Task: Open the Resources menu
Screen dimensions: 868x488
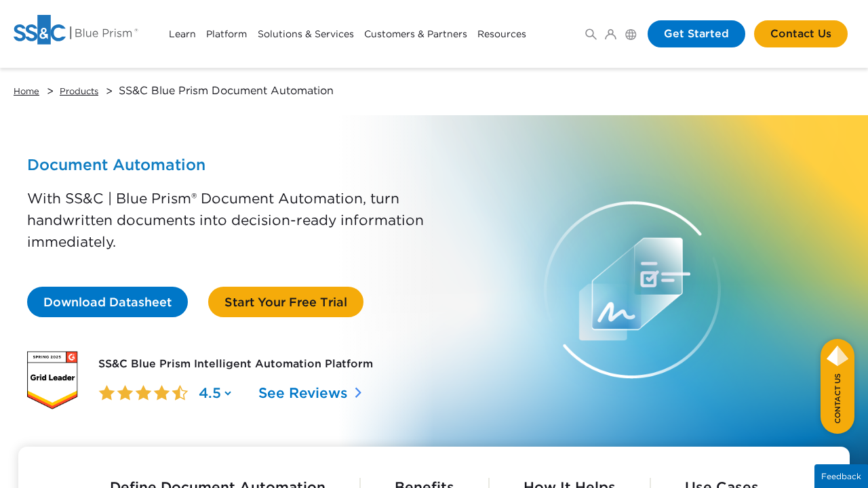Action: [x=501, y=34]
